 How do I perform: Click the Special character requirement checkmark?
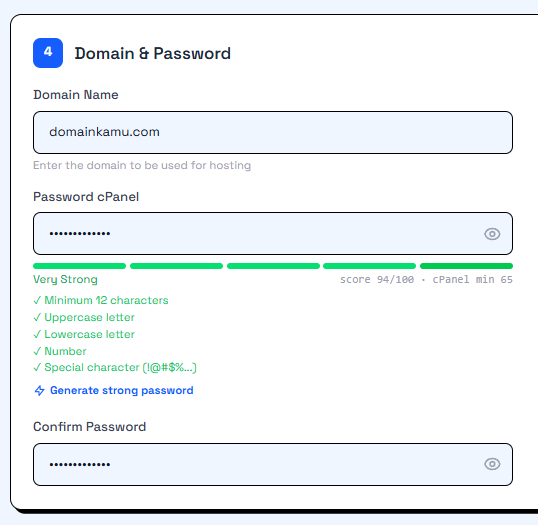tap(37, 368)
